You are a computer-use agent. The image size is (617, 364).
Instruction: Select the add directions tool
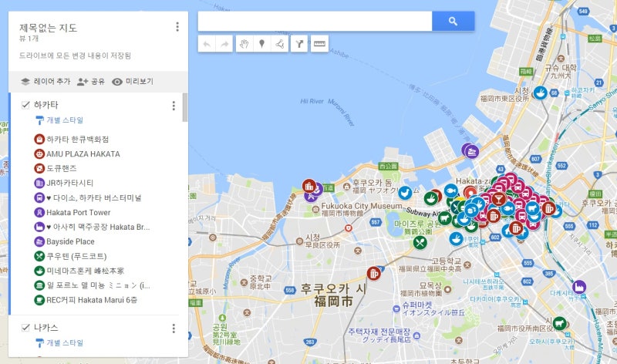tap(299, 44)
